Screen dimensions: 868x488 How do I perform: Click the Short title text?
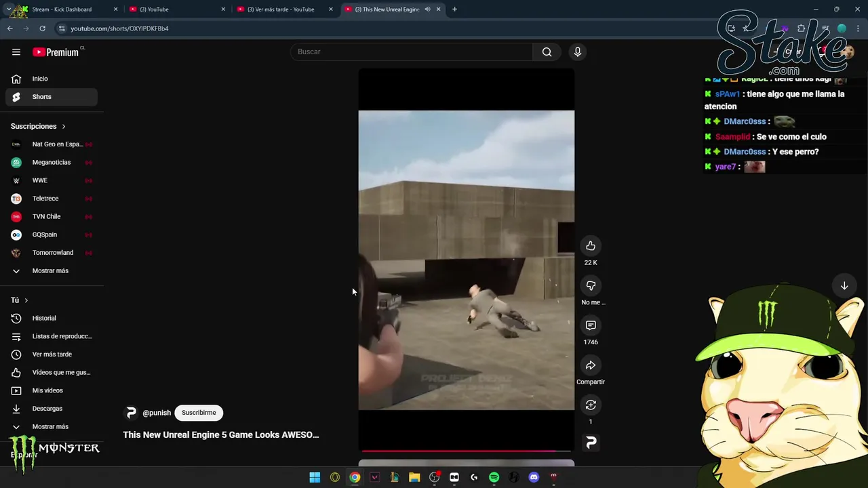pyautogui.click(x=220, y=435)
